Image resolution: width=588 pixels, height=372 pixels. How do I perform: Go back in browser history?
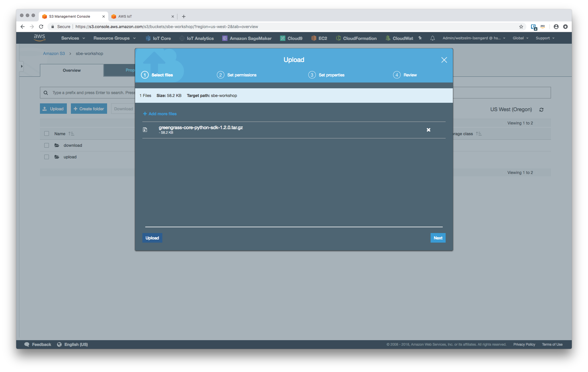[23, 27]
